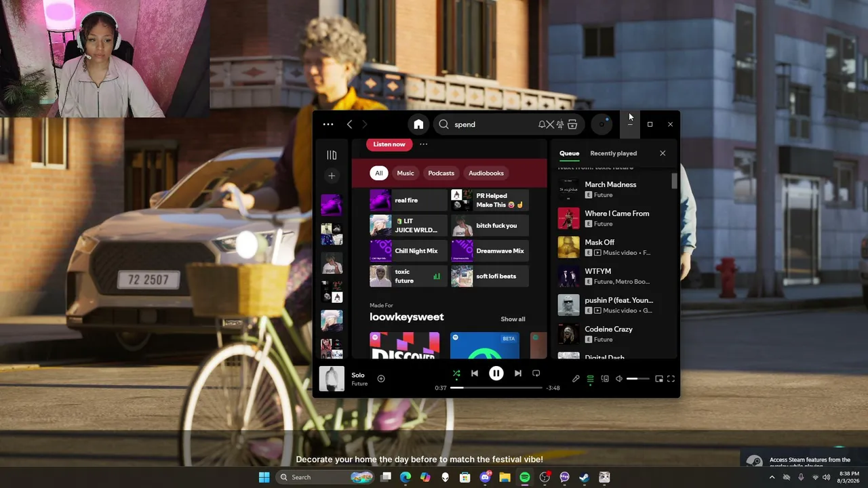
Task: Mute the Spotify volume
Action: (x=619, y=379)
